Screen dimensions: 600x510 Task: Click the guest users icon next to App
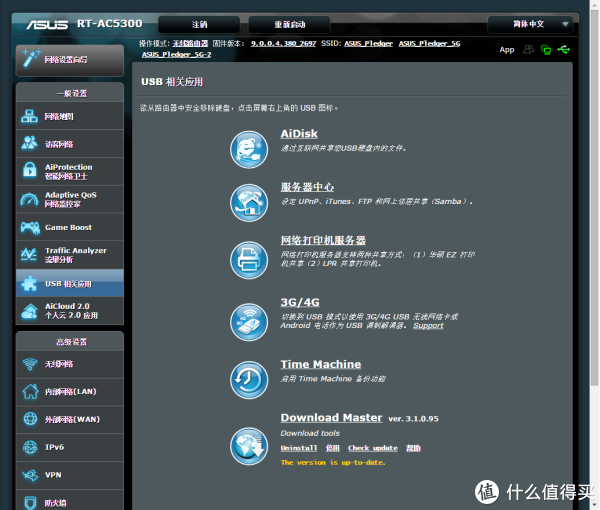click(528, 49)
